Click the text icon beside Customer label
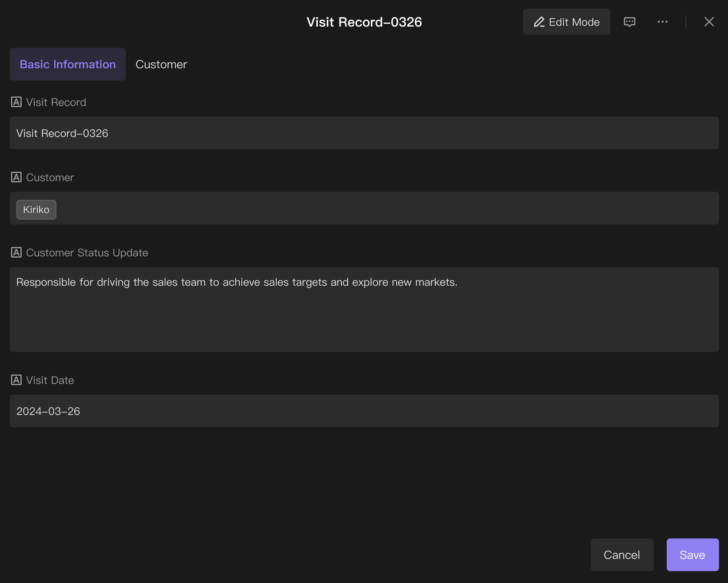Viewport: 728px width, 583px height. (x=16, y=177)
